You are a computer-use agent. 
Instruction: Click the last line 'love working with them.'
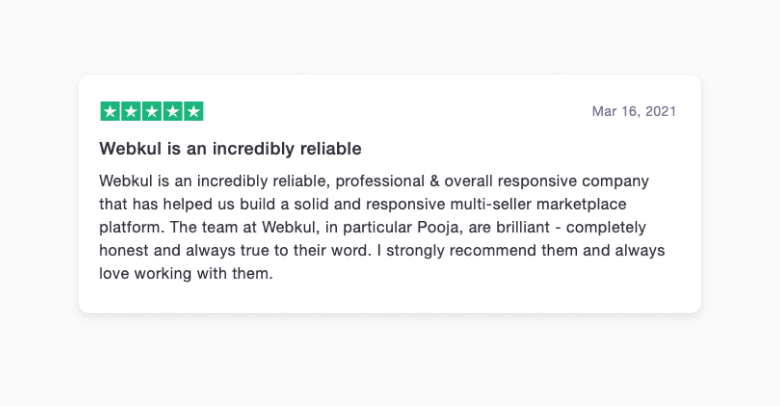coord(185,273)
